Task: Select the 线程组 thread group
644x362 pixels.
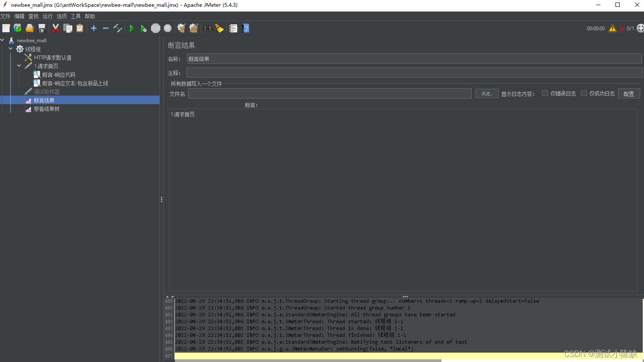Action: 33,49
